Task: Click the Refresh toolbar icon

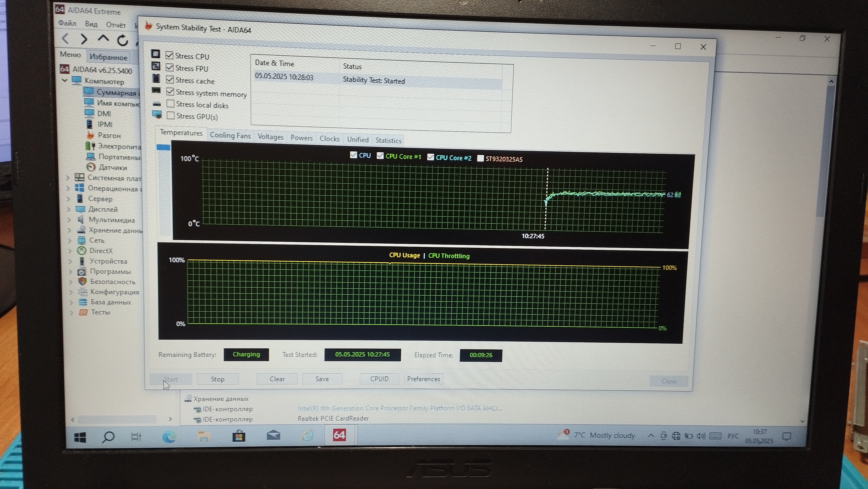Action: click(122, 40)
